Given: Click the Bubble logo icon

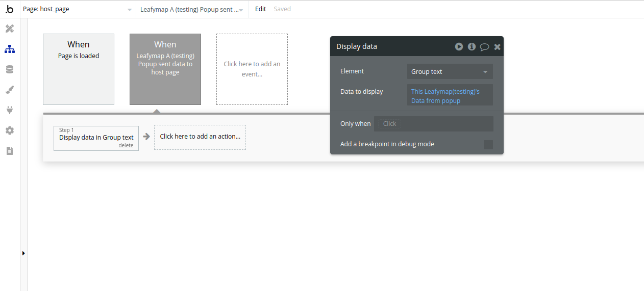Looking at the screenshot, I should click(9, 9).
